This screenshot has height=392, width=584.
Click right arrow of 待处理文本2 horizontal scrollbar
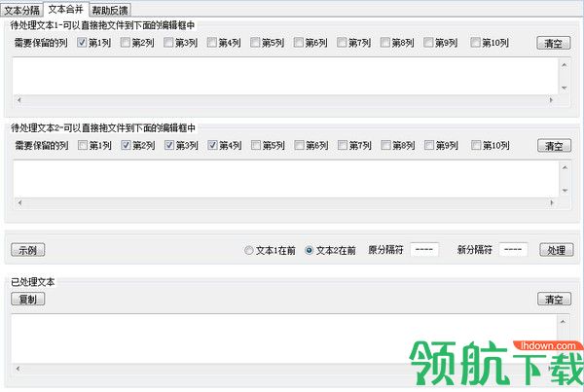point(552,202)
